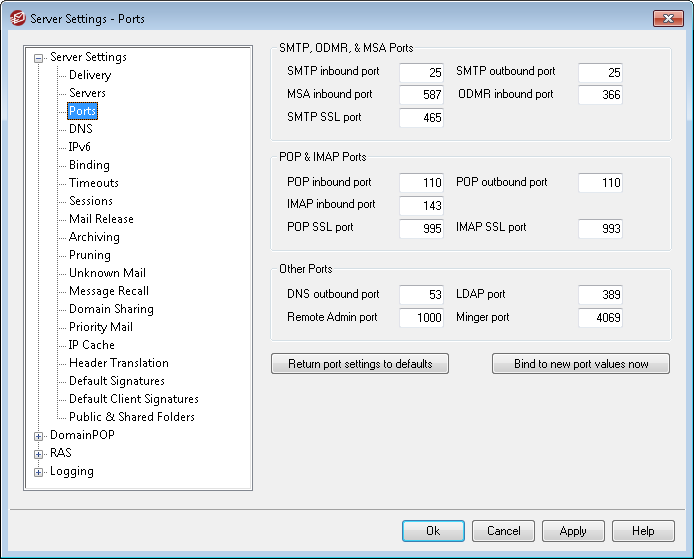694x559 pixels.
Task: Select the IPv6 tree item
Action: click(80, 147)
